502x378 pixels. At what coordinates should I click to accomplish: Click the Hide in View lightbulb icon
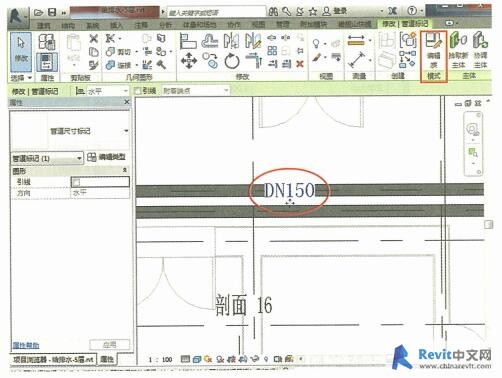(x=316, y=43)
